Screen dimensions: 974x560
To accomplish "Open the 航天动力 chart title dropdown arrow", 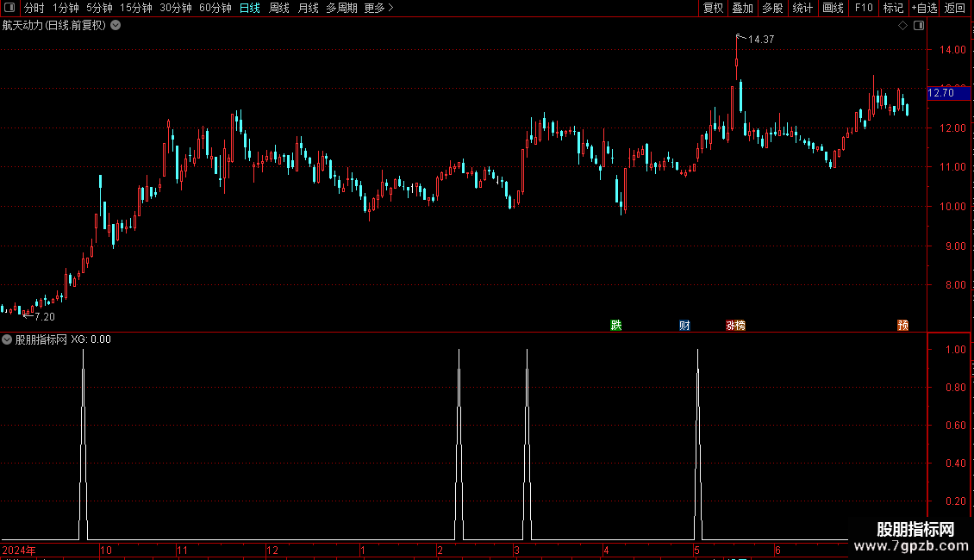I will (116, 26).
